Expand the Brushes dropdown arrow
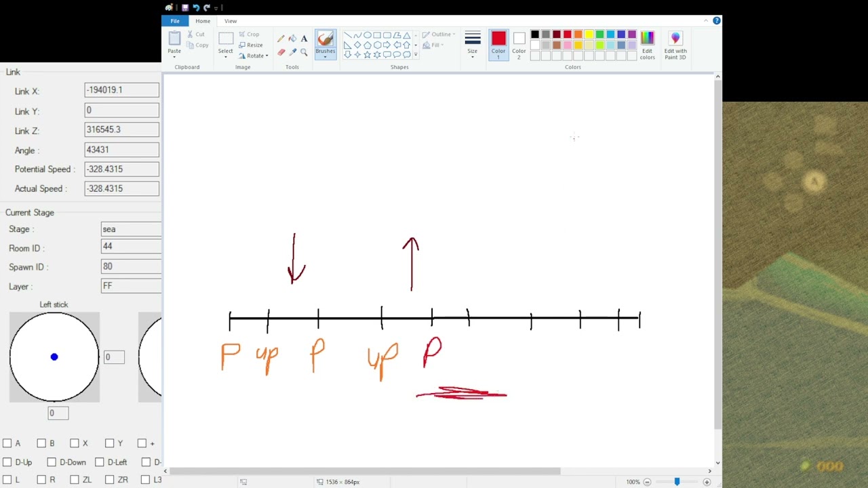 pos(325,56)
